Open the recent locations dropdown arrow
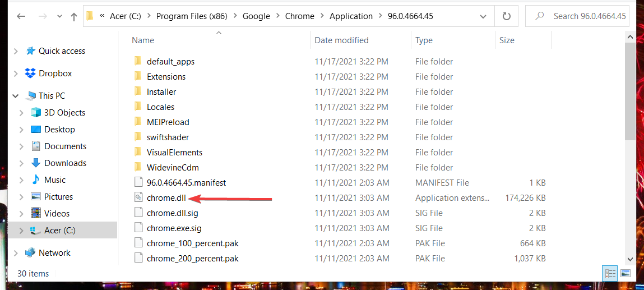 coord(59,16)
